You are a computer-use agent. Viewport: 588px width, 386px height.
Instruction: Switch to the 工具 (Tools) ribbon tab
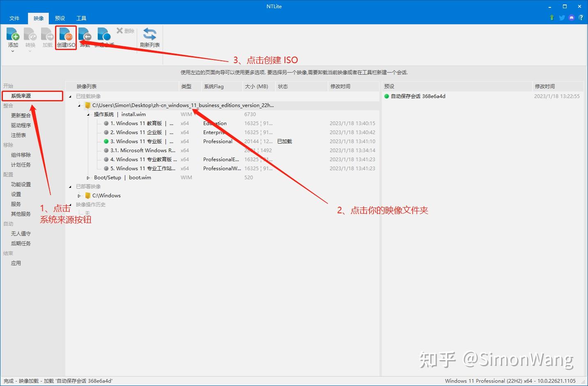tap(81, 18)
